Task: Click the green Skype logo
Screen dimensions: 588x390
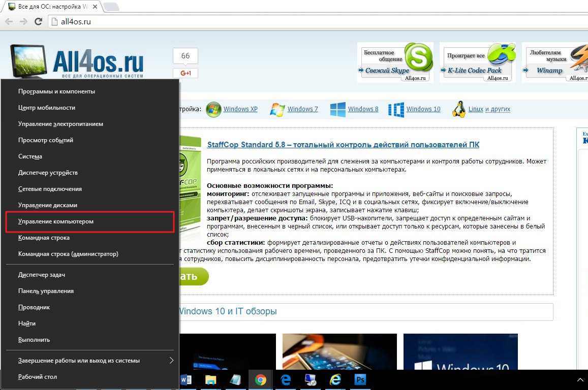Action: pos(418,56)
